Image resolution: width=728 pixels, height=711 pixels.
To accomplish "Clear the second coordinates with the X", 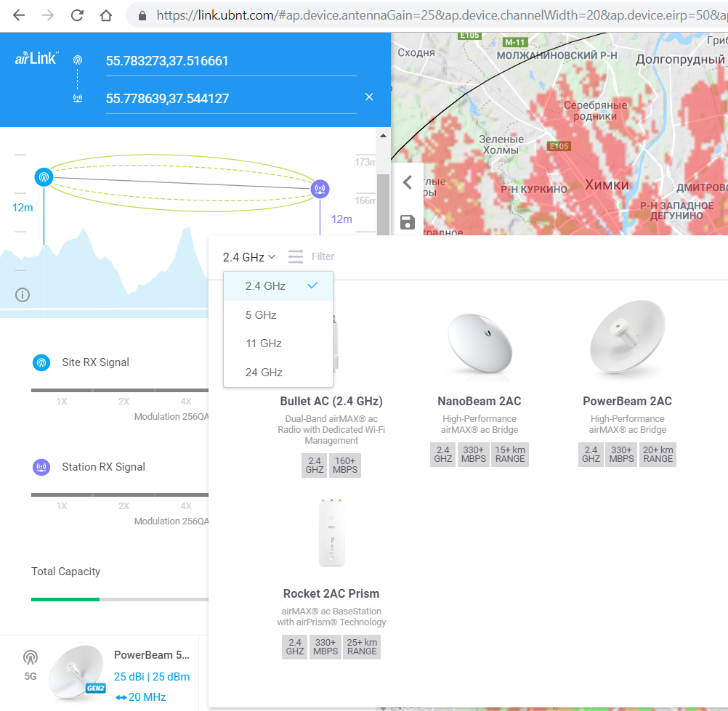I will pyautogui.click(x=369, y=97).
